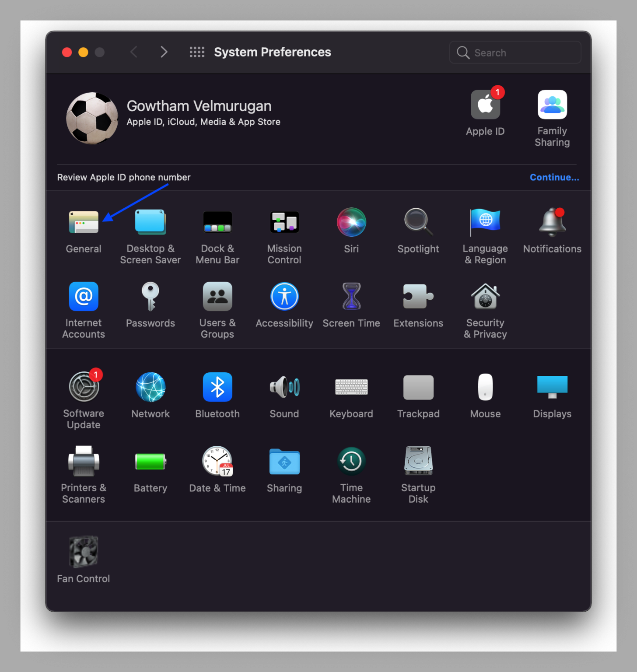Screen dimensions: 637x672
Task: Open Users & Groups pane
Action: point(217,297)
